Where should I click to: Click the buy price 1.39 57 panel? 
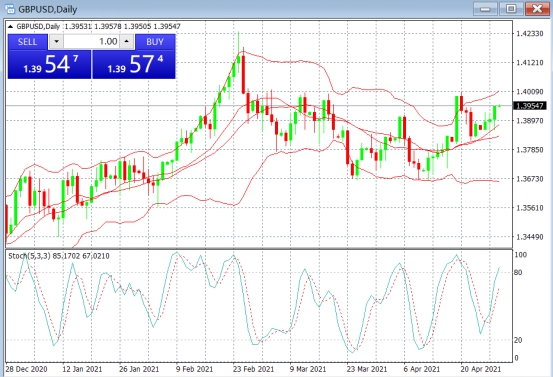(134, 65)
